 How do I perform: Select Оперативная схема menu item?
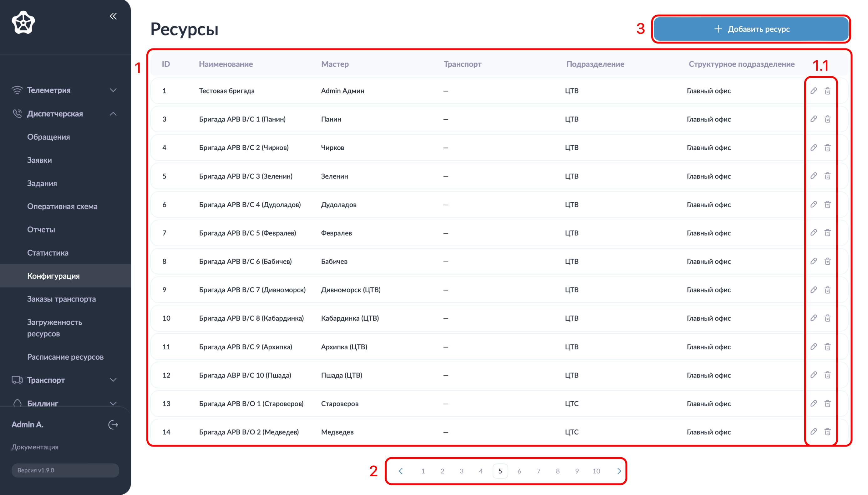click(x=62, y=206)
